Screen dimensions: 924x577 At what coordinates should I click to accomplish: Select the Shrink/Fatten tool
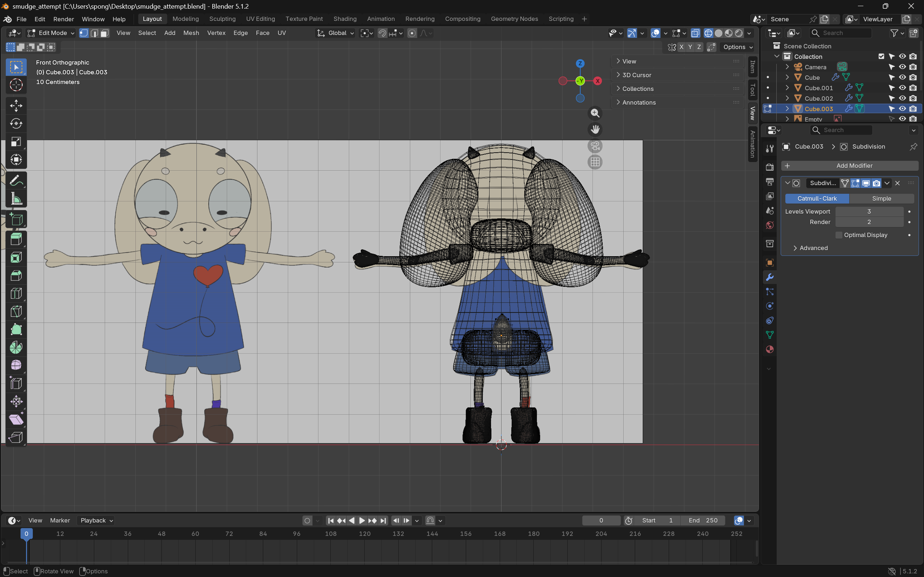[x=16, y=401]
